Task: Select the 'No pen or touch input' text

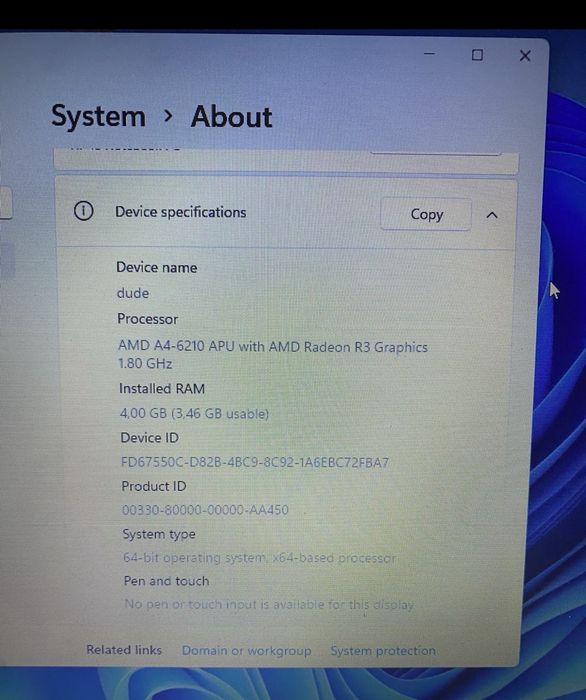Action: [269, 604]
